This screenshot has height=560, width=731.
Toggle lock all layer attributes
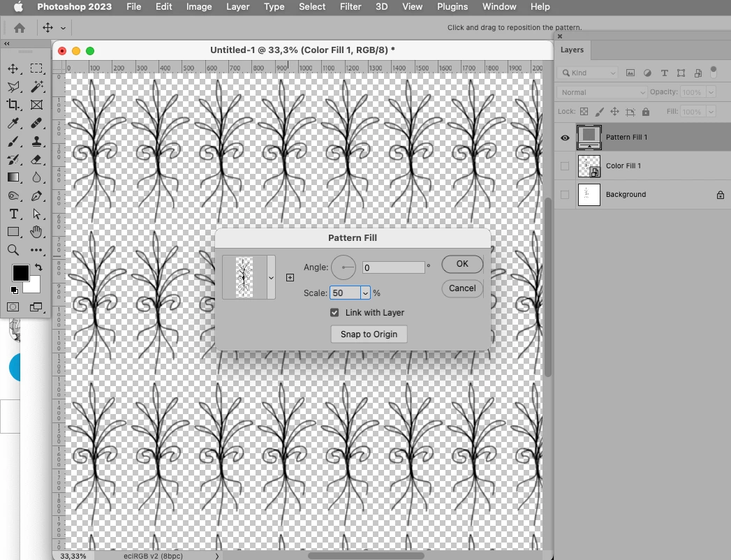pyautogui.click(x=646, y=112)
